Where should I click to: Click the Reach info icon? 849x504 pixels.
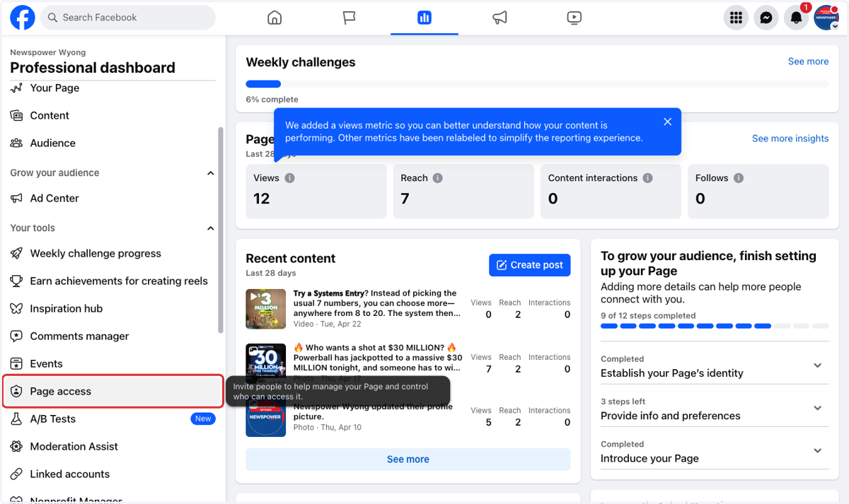(x=437, y=178)
